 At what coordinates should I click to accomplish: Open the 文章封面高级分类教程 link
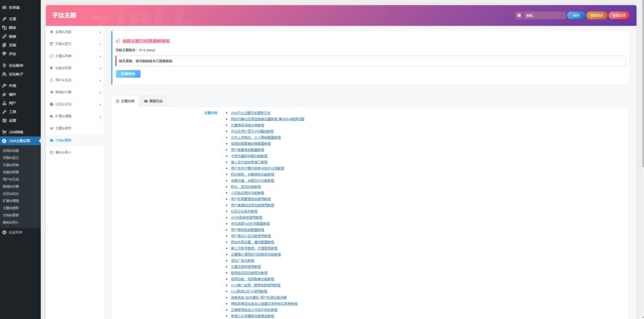[x=248, y=125]
